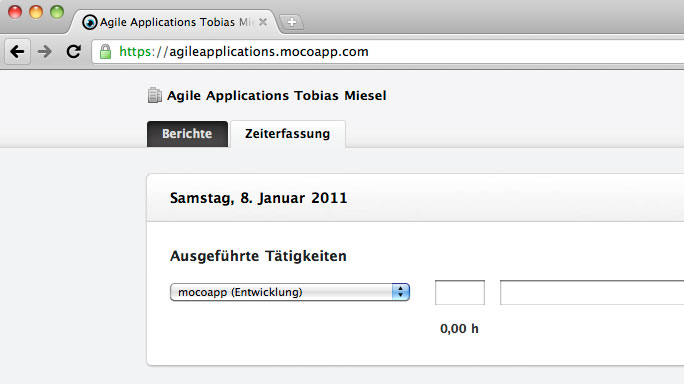Screen dimensions: 684x384
Task: Click the Ausgeführte Tätigkeiten heading
Action: tap(258, 256)
